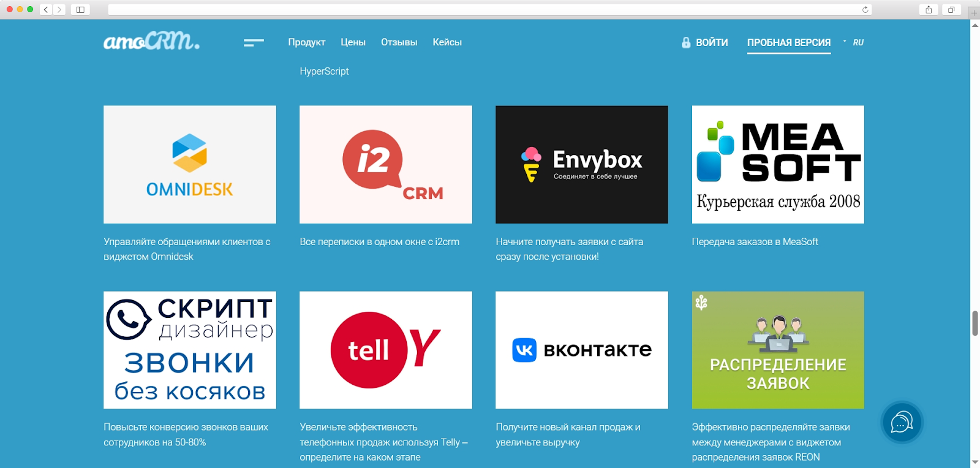This screenshot has width=980, height=468.
Task: Open the live chat bubble widget
Action: 902,423
